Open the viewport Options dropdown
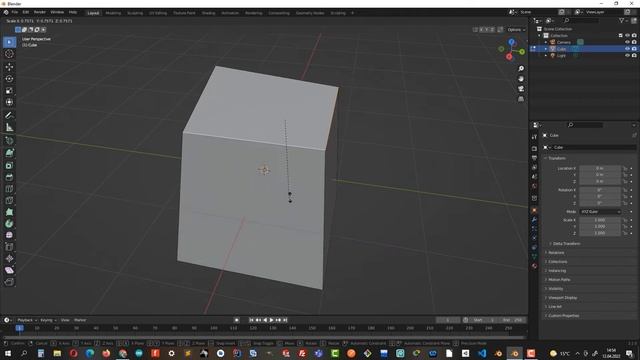The width and height of the screenshot is (640, 360). pyautogui.click(x=516, y=30)
